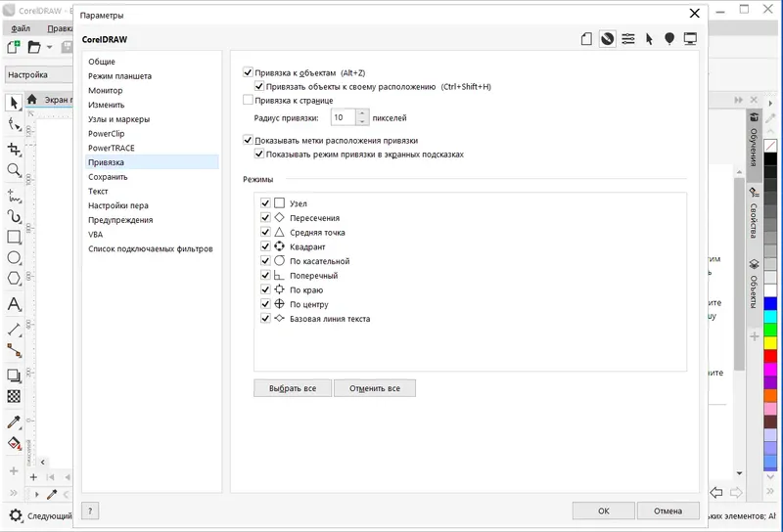Select the Connector tool in toolbox
This screenshot has width=783, height=532.
(x=14, y=351)
